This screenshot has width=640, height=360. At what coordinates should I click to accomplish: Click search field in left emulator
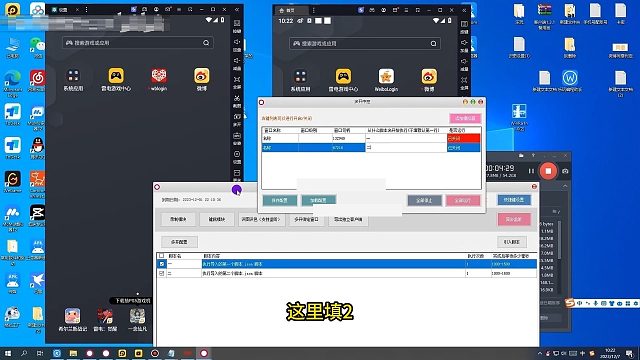tap(138, 42)
